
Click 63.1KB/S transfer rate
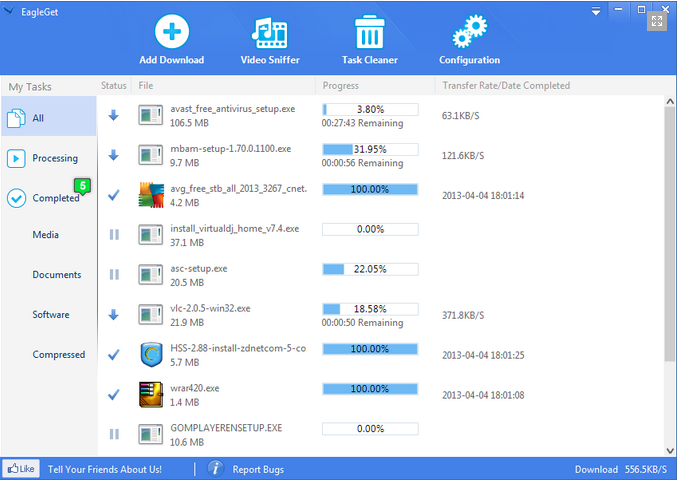(461, 116)
